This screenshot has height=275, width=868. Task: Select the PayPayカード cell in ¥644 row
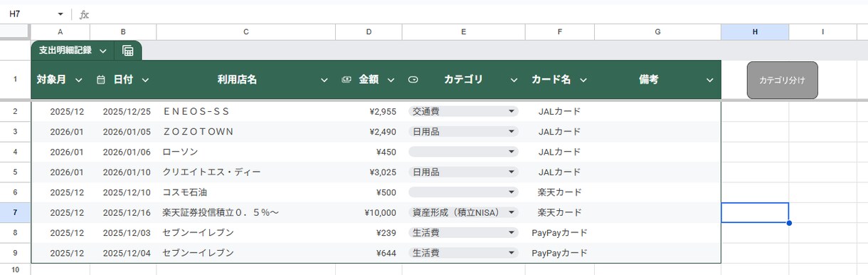click(x=560, y=253)
